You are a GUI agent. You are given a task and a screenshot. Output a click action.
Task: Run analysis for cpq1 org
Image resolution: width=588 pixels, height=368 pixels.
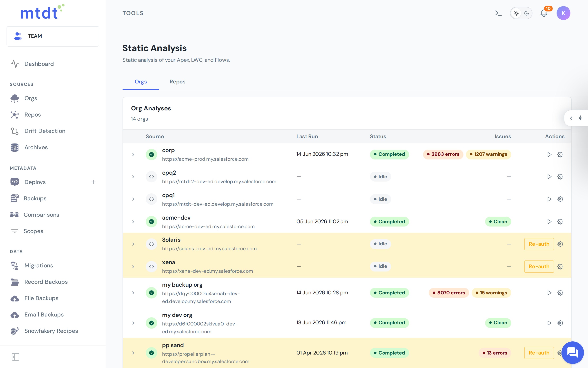tap(549, 199)
